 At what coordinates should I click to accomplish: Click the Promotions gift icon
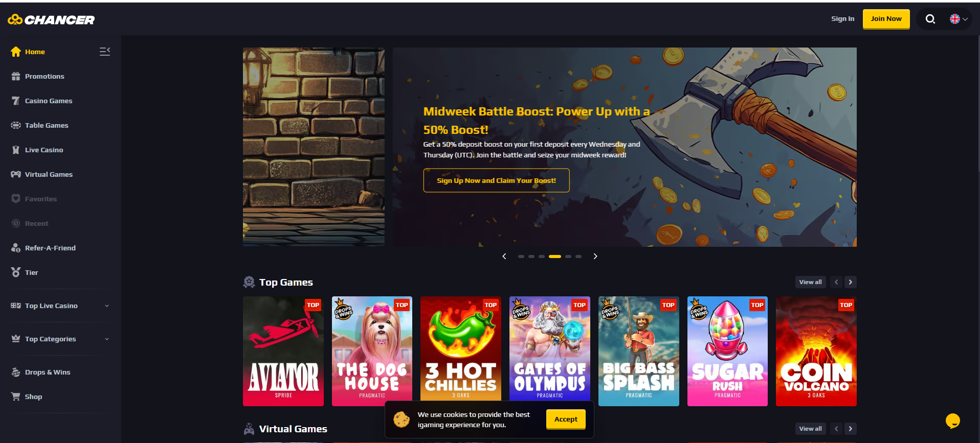pos(16,76)
